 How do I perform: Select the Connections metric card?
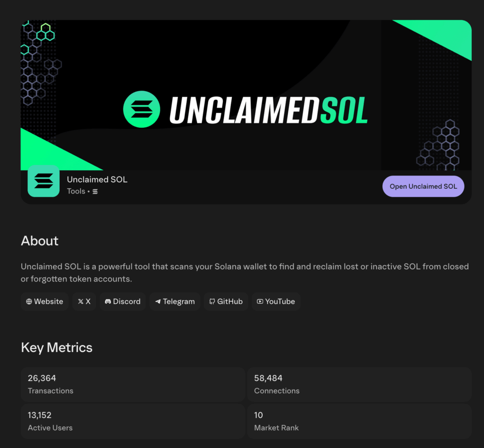point(359,384)
